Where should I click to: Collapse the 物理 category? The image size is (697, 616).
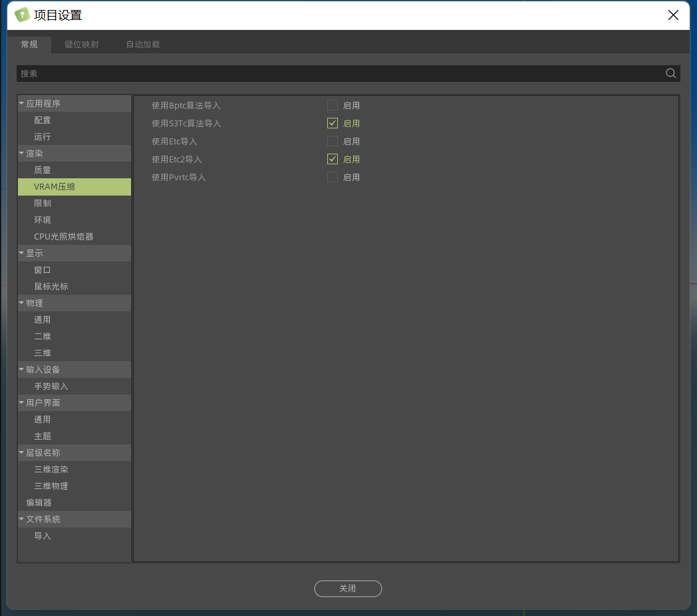21,303
